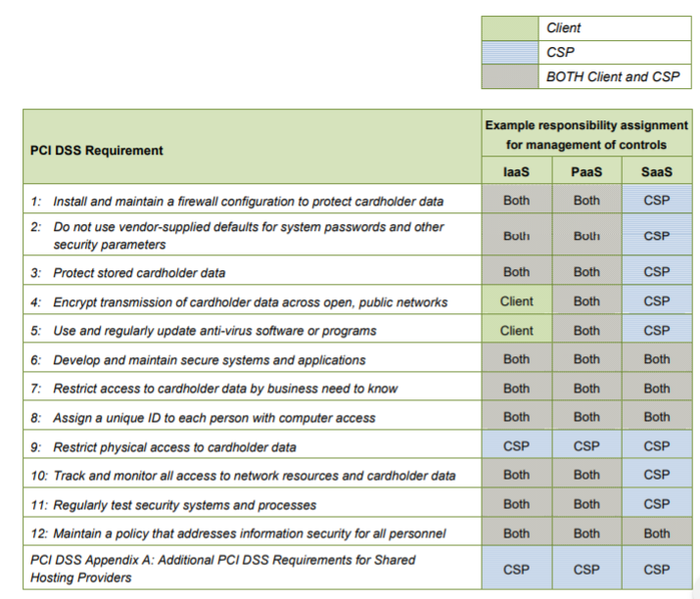The width and height of the screenshot is (700, 599).
Task: Select the PCI DSS Appendix A row text
Action: 223,569
